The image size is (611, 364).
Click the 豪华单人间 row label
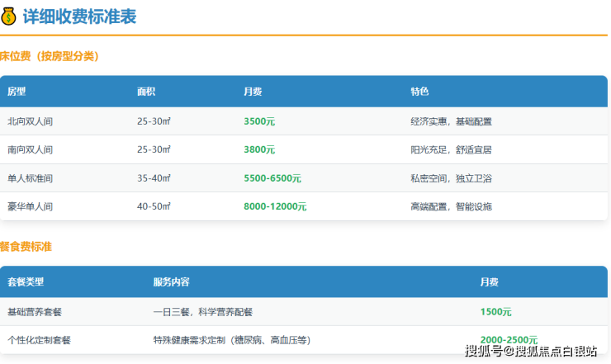click(31, 206)
